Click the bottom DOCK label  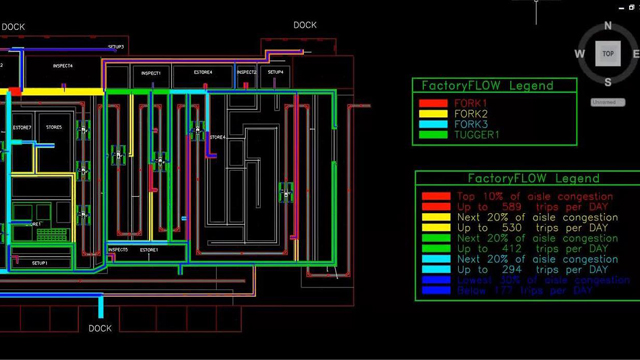pyautogui.click(x=100, y=329)
